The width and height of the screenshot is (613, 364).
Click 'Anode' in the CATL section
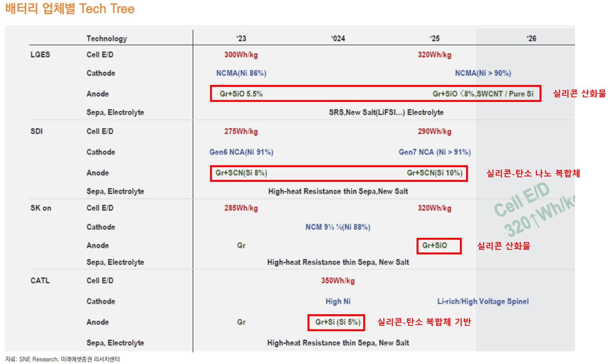click(x=97, y=322)
